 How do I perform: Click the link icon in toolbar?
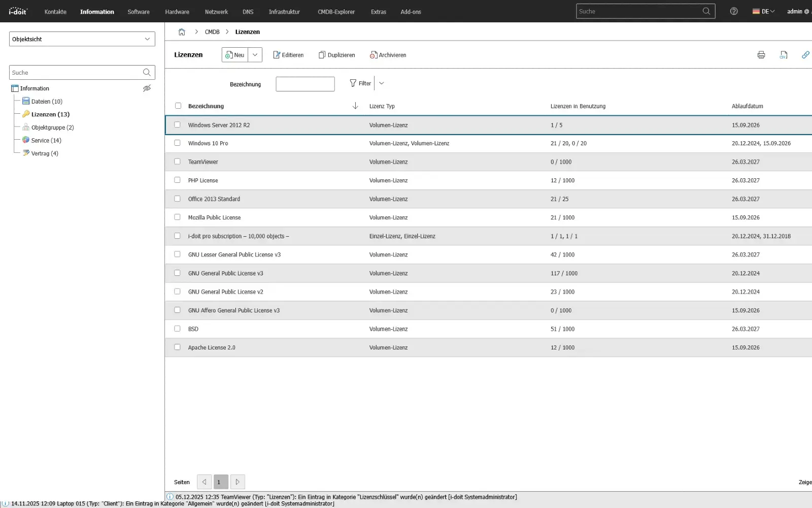pyautogui.click(x=805, y=55)
